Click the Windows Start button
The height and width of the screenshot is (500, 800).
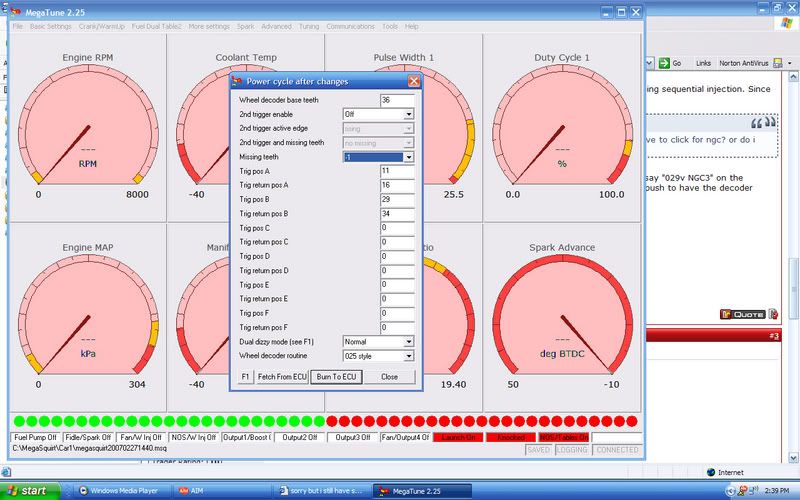pyautogui.click(x=30, y=491)
